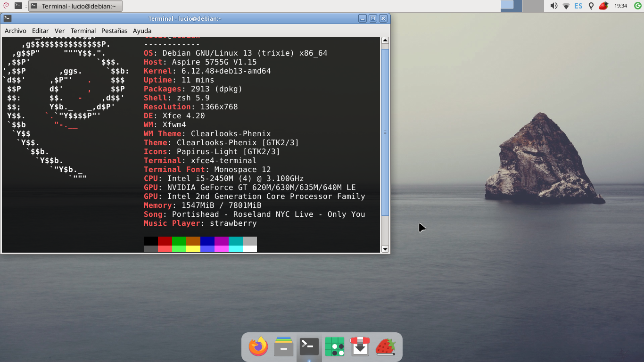Image resolution: width=644 pixels, height=362 pixels.
Task: Select the 'Terminal - lucio@debian:~' taskbar button
Action: [x=75, y=6]
